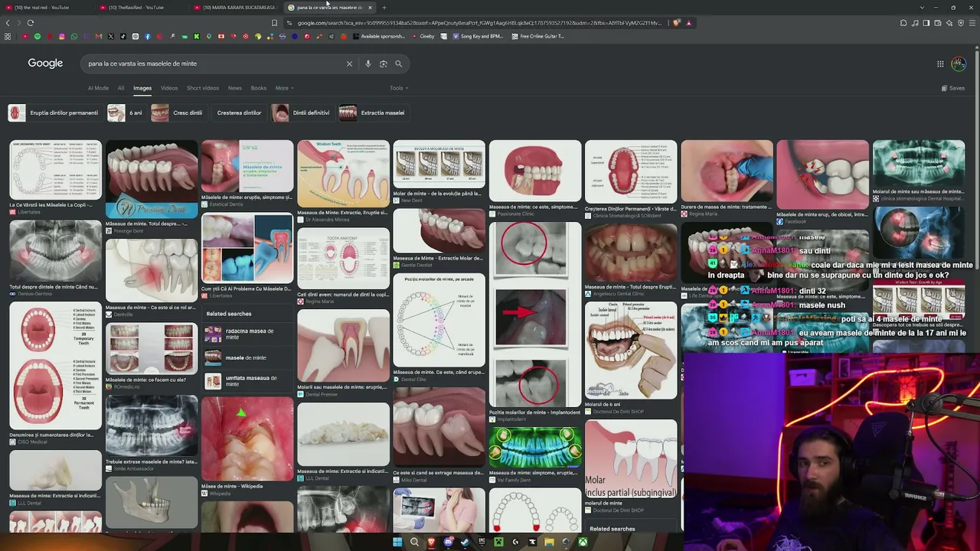Filter by the "6 ani" chip

pyautogui.click(x=126, y=113)
